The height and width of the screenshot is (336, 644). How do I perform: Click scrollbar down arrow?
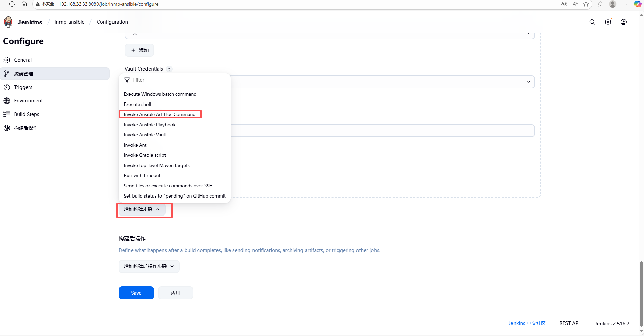point(641,331)
